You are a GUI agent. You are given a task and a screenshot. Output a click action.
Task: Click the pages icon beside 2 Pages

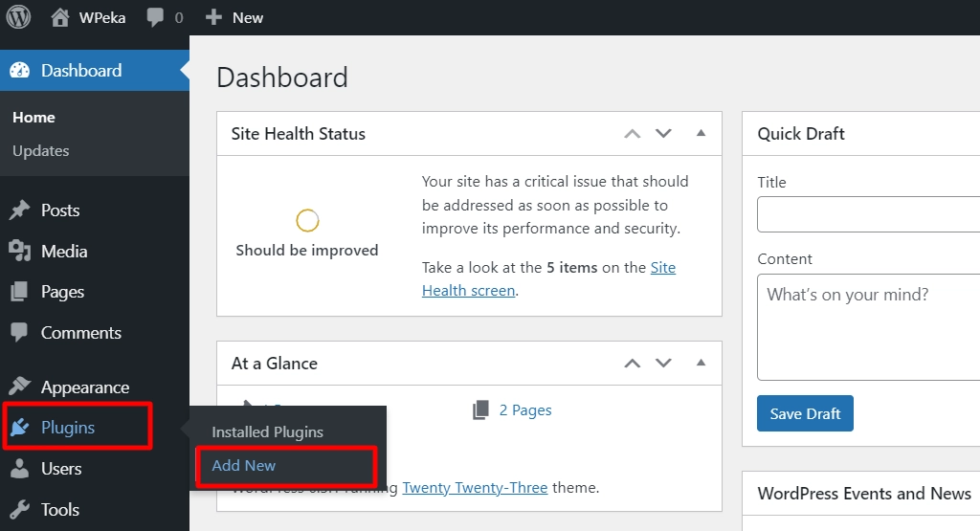click(x=480, y=409)
